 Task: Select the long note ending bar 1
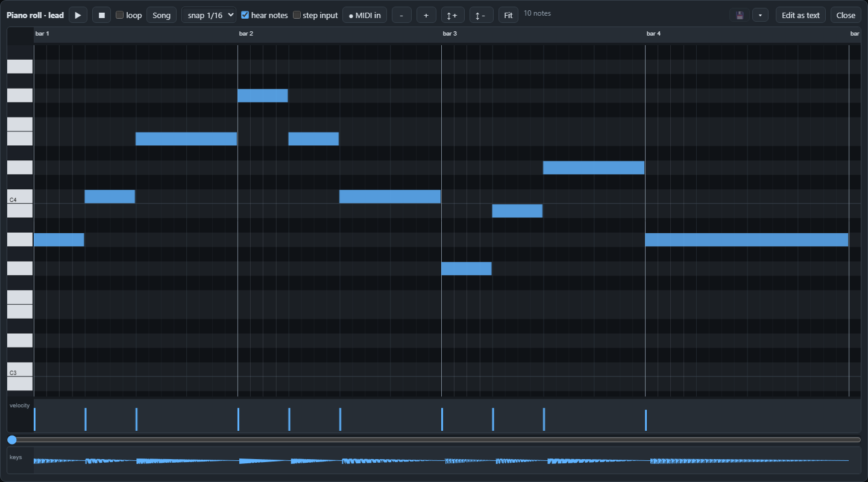click(x=186, y=139)
